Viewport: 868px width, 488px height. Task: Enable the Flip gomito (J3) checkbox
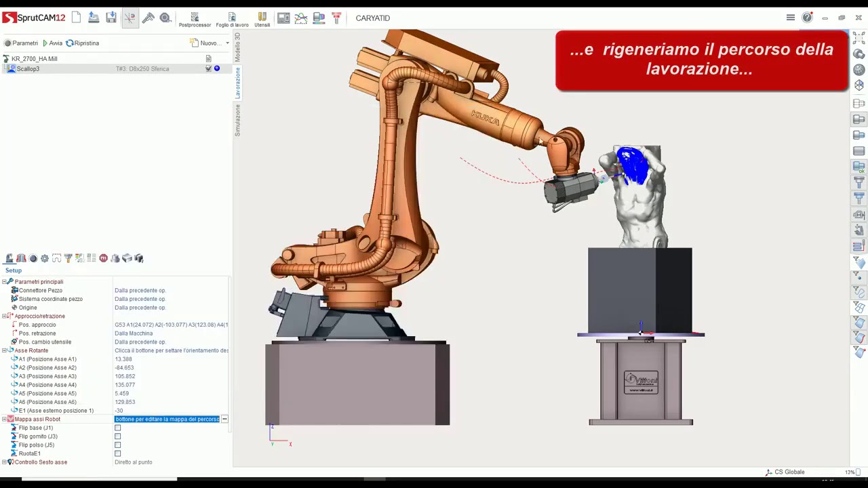coord(118,436)
